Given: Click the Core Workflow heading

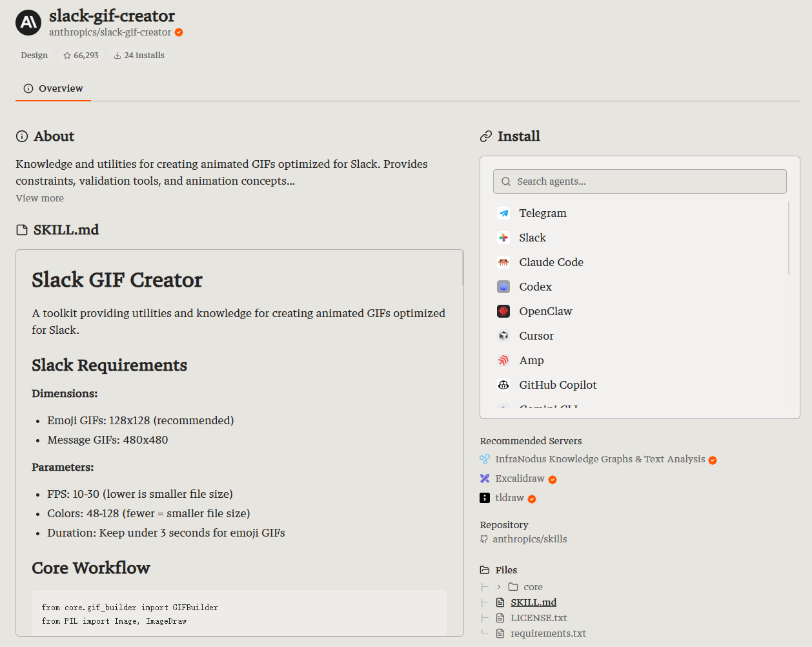Looking at the screenshot, I should pos(91,568).
